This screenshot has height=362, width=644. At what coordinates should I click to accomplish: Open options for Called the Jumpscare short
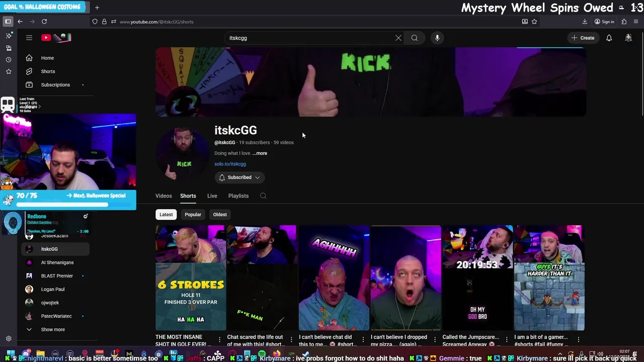pos(507,339)
